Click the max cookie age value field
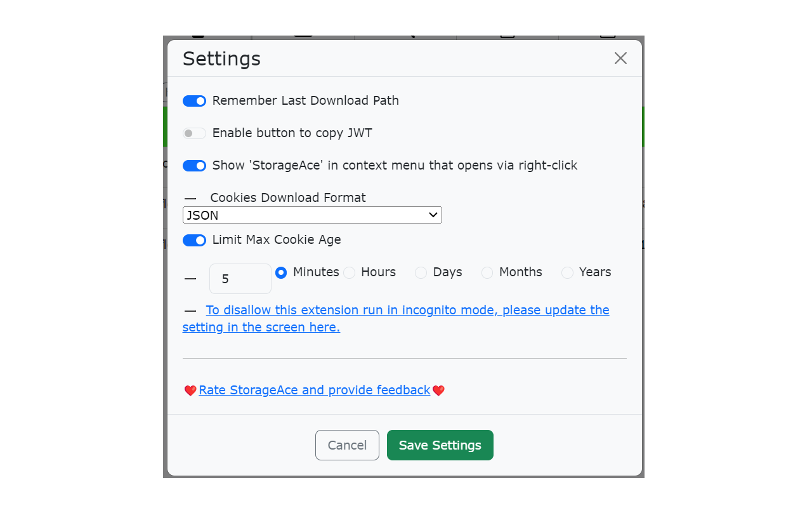 (240, 278)
